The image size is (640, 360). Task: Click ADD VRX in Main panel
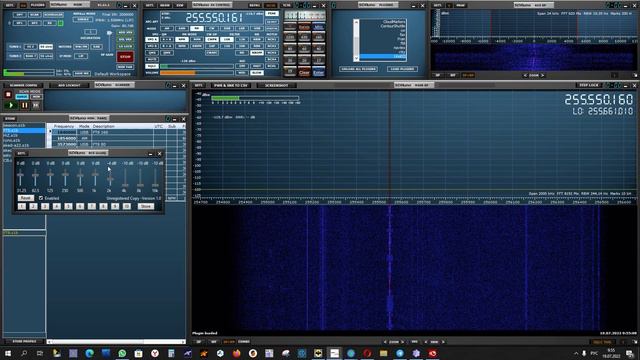(125, 32)
